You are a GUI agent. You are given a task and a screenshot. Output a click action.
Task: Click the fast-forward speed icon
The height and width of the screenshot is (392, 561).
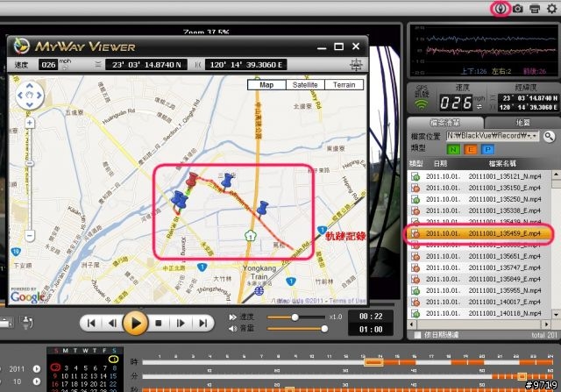(232, 317)
